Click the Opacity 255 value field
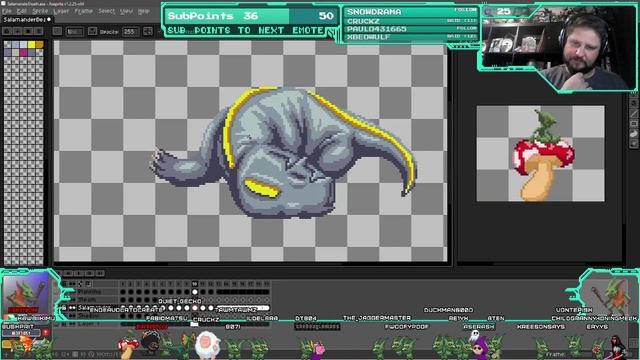Screen dimensions: 640x360 coord(130,31)
